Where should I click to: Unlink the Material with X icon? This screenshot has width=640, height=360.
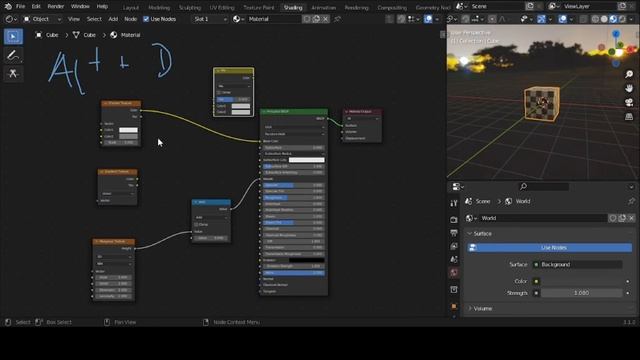[x=325, y=19]
